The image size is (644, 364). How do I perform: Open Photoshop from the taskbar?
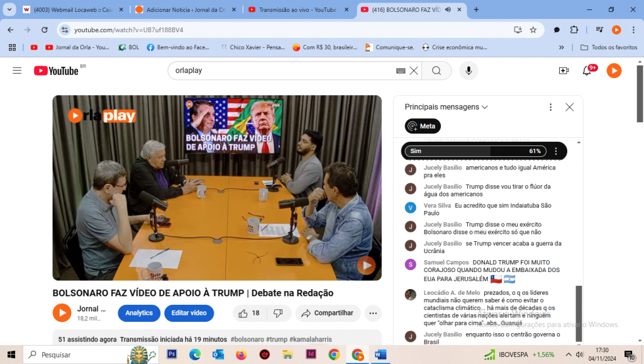click(172, 355)
